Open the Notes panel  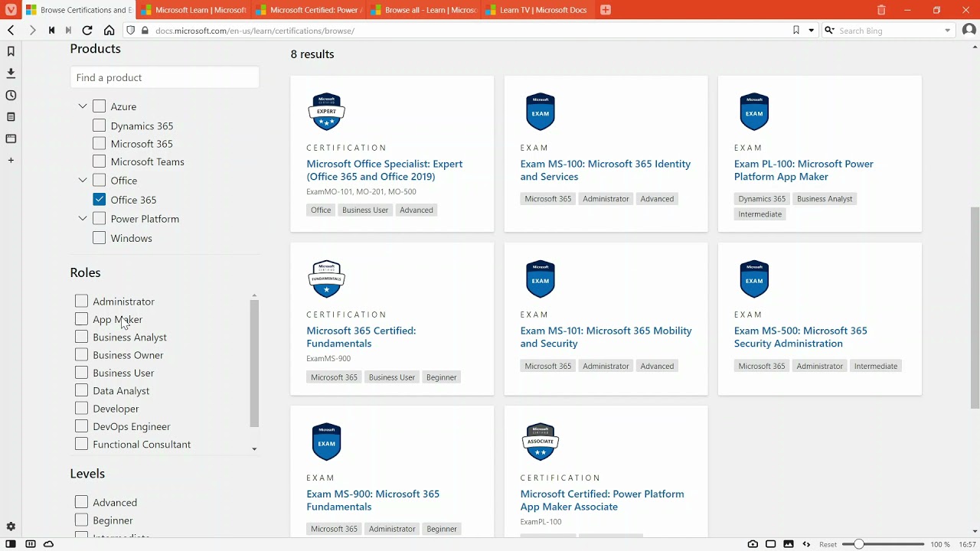point(11,117)
